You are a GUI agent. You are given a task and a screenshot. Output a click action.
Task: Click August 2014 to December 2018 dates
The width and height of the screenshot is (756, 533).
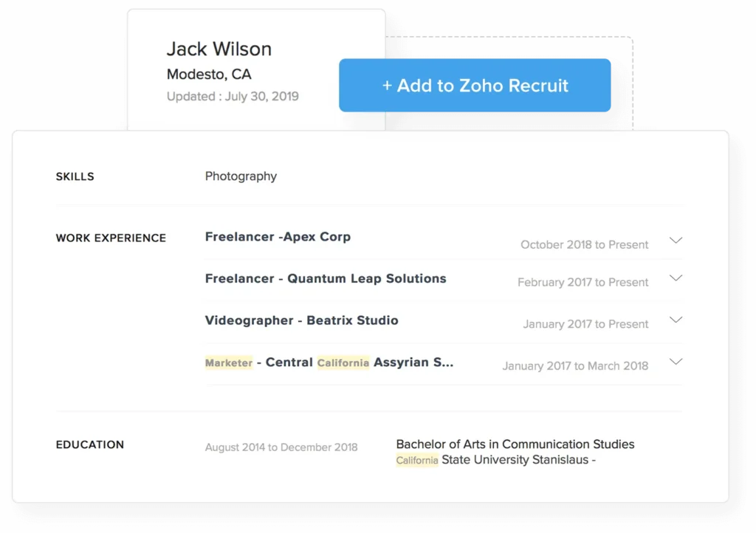pos(281,447)
